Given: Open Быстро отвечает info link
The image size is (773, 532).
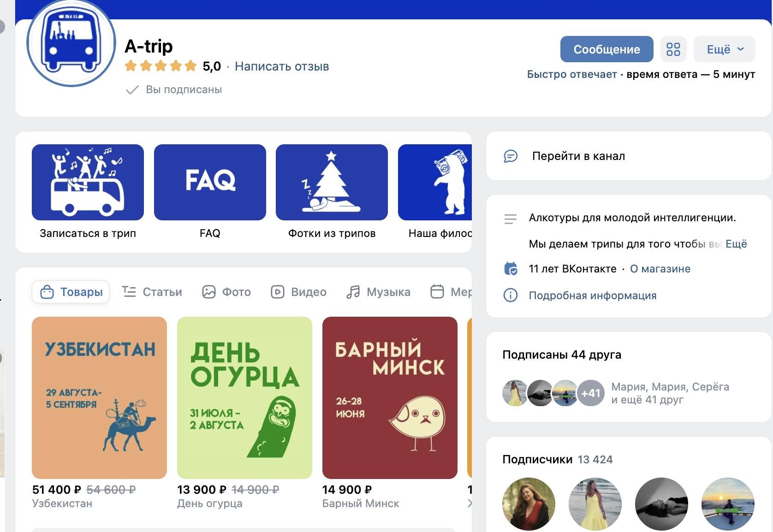Looking at the screenshot, I should [x=572, y=74].
